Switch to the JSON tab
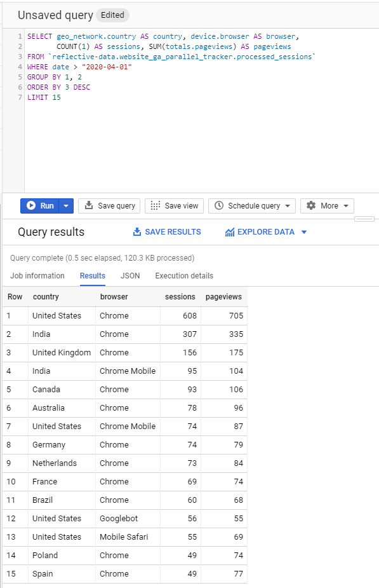This screenshot has width=379, height=588. pyautogui.click(x=130, y=276)
